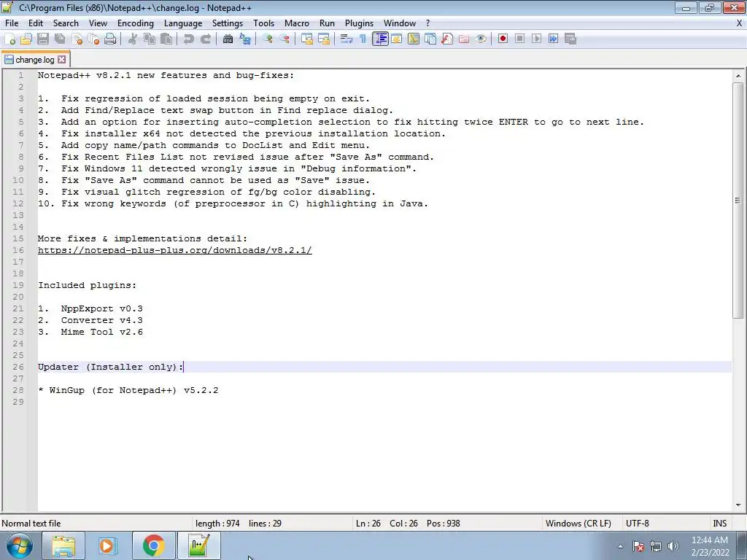
Task: Click the Stop Recording macro button
Action: coord(519,39)
